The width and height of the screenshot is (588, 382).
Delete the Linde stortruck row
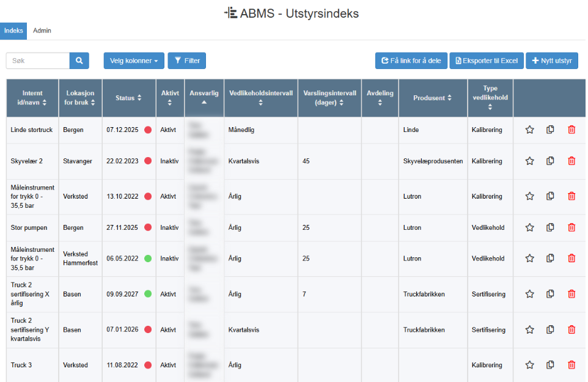click(571, 130)
